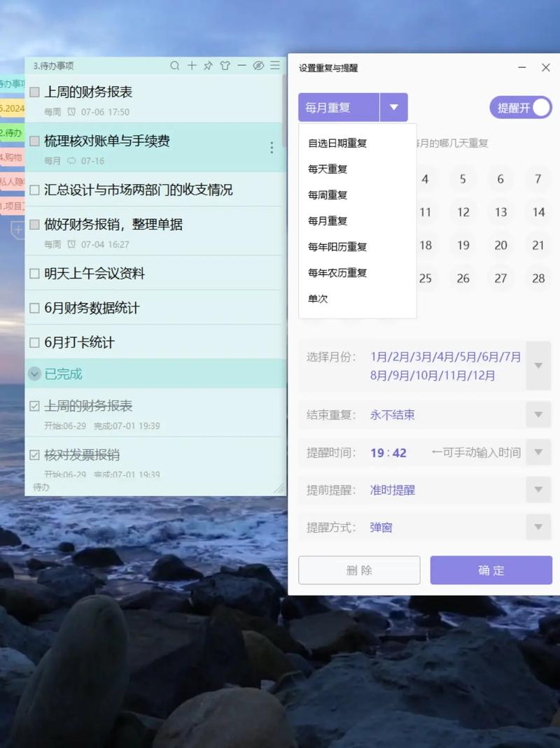The width and height of the screenshot is (560, 748).
Task: Select day 26 in the monthly grid
Action: coord(463,278)
